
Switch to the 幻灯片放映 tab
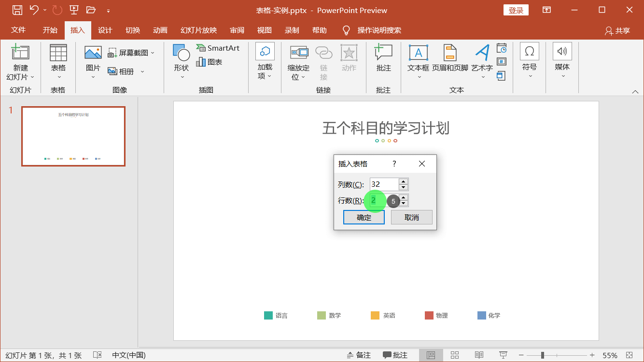pyautogui.click(x=199, y=30)
